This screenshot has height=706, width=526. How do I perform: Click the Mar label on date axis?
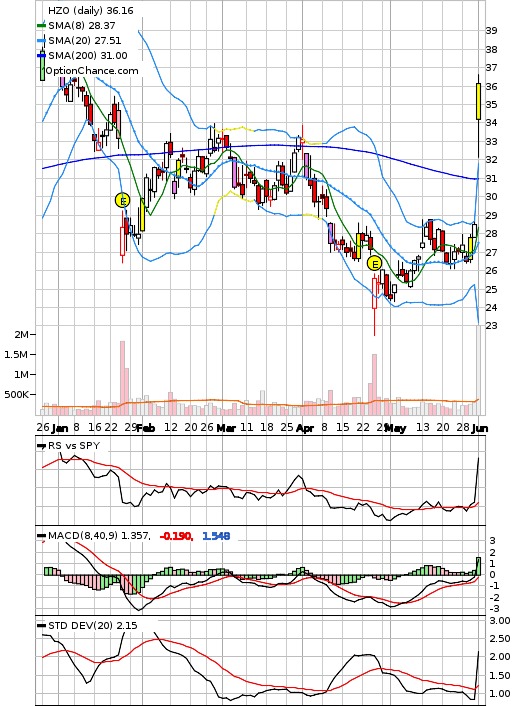[x=226, y=428]
